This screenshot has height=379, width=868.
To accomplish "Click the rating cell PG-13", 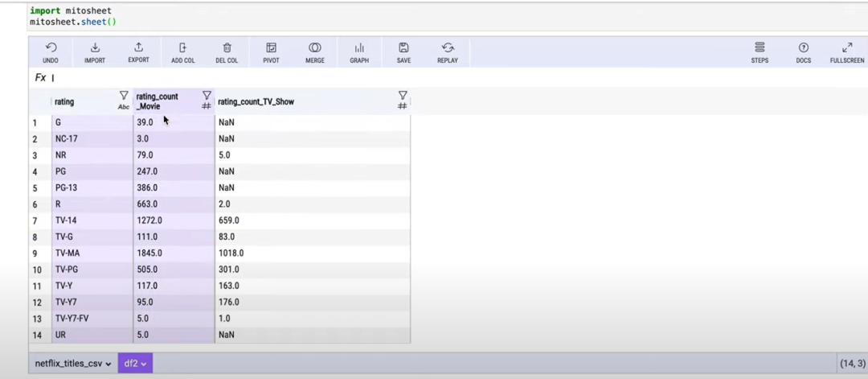I will (92, 187).
